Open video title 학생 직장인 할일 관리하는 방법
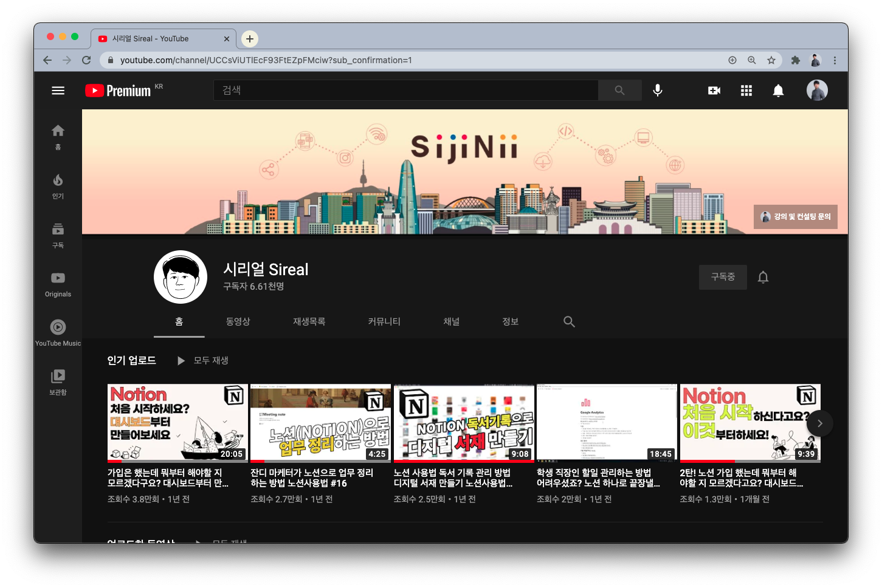The image size is (882, 588). pos(598,478)
